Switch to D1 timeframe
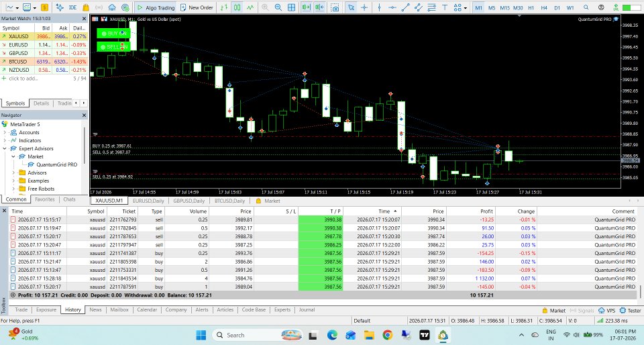644x345 pixels. click(x=557, y=7)
